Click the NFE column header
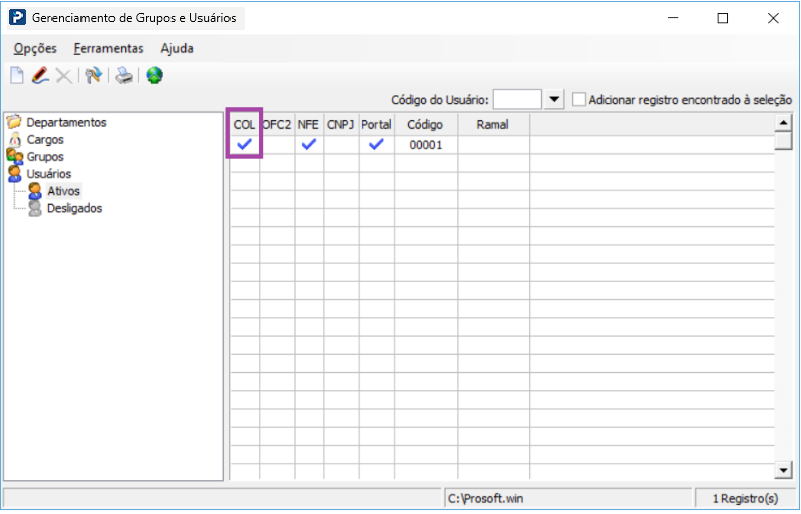The width and height of the screenshot is (801, 514). click(309, 125)
